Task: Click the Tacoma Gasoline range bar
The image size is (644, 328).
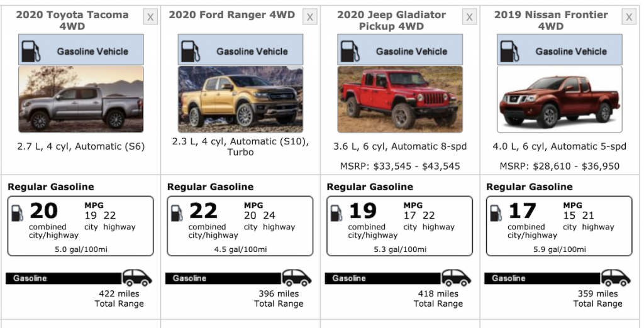Action: point(64,278)
